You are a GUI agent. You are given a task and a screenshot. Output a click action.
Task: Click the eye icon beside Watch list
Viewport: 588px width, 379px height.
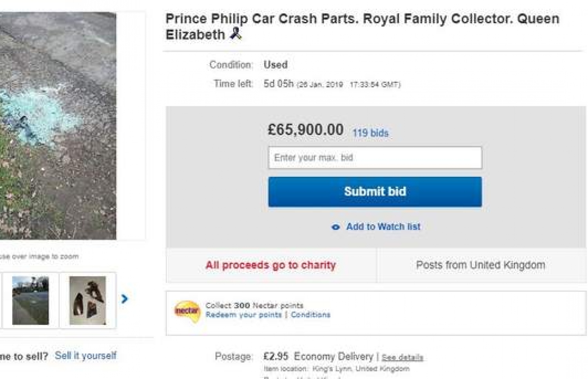pos(336,227)
